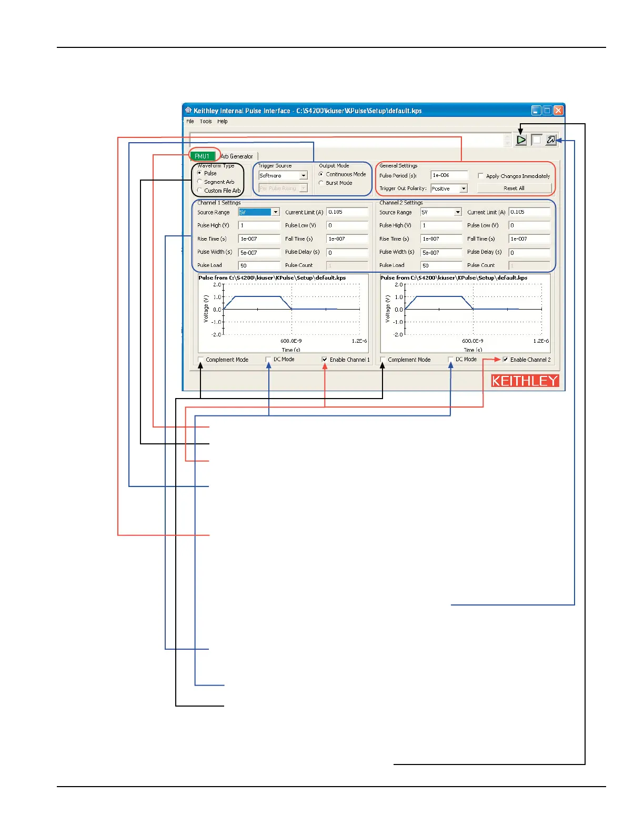Check Apply Changes Immediately
This screenshot has width=644, height=834.
[480, 176]
